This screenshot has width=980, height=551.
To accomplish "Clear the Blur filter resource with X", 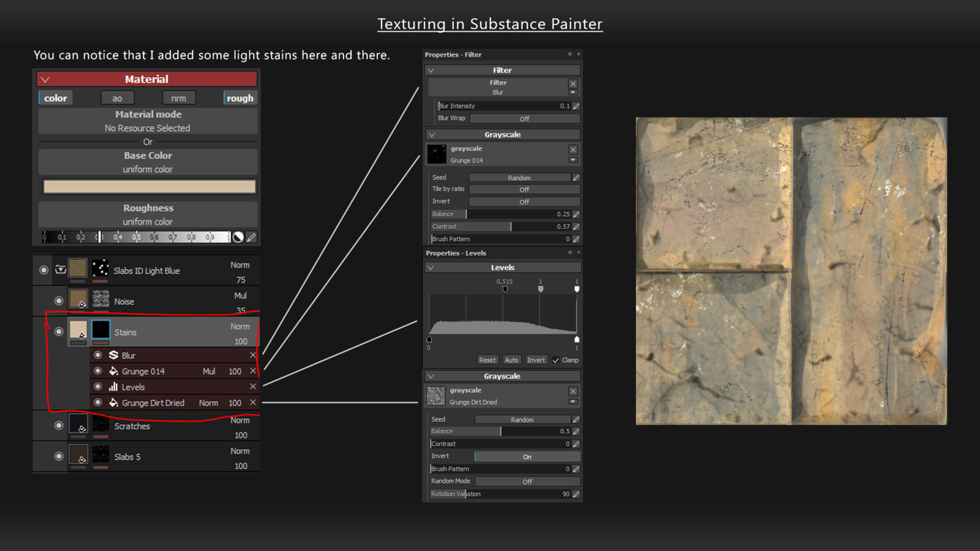I will tap(573, 84).
